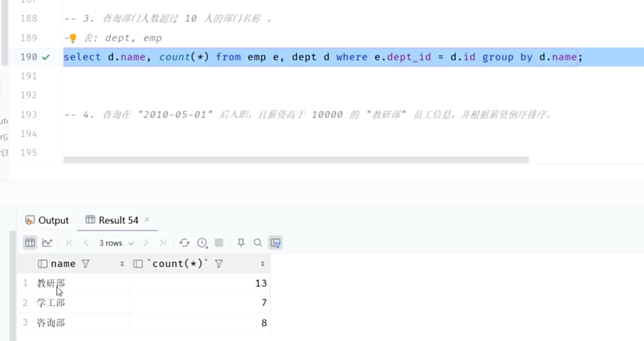Click the lightbulb quick-fix icon on line 189
644x341 pixels.
(x=73, y=38)
